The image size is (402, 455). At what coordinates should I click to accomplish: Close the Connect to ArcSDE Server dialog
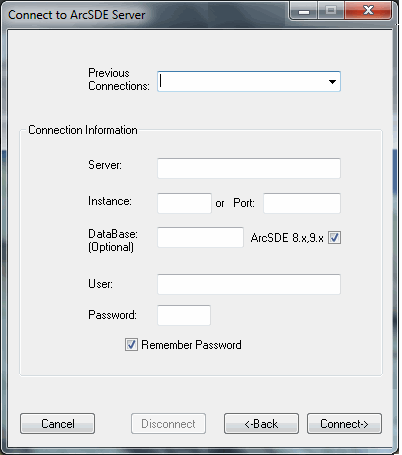pyautogui.click(x=368, y=10)
